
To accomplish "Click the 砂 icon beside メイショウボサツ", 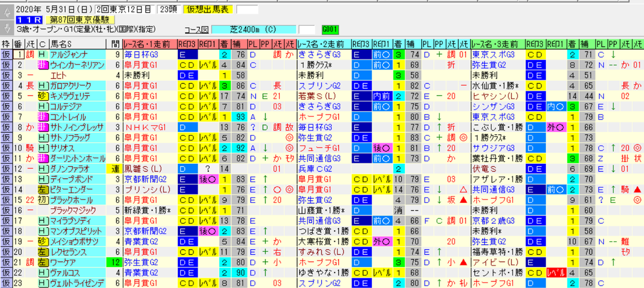I will 43,241.
